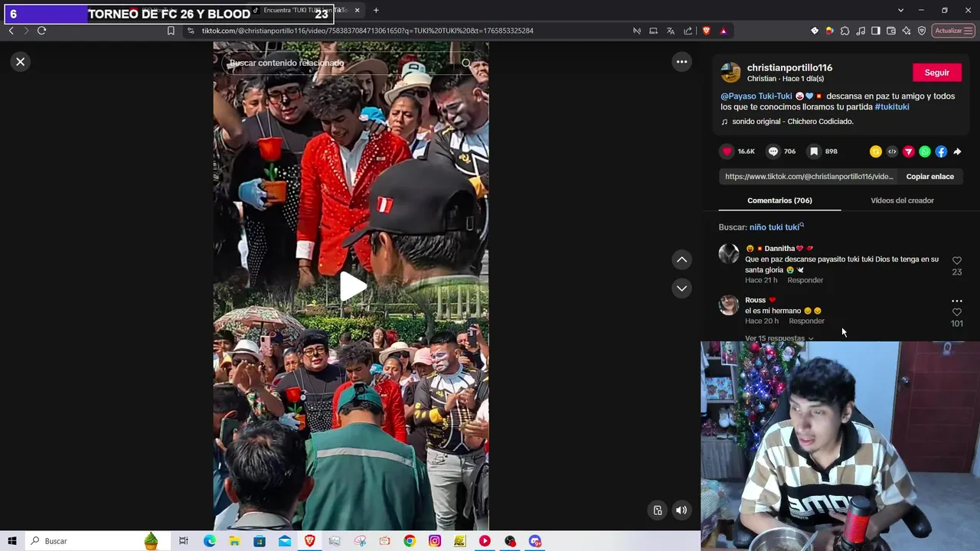
Task: Open the christianportillo116 profile name
Action: pos(789,68)
